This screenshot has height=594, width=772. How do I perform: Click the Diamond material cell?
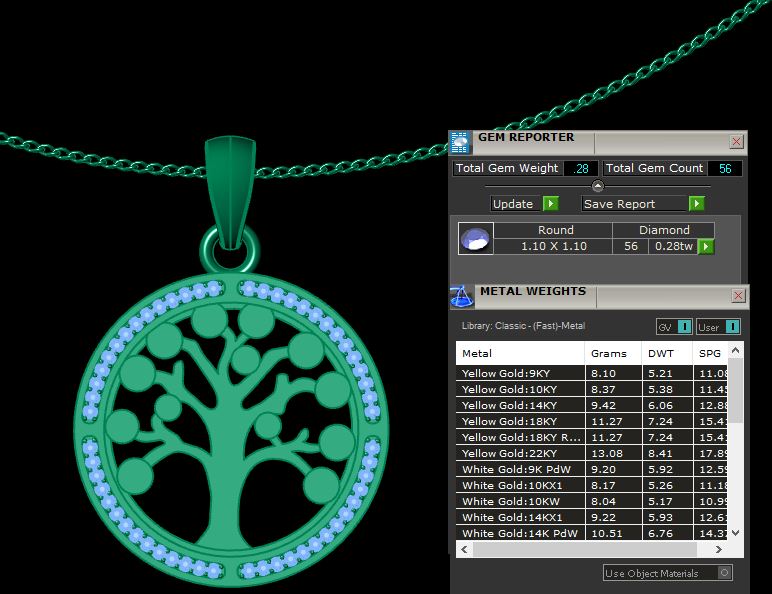(664, 230)
